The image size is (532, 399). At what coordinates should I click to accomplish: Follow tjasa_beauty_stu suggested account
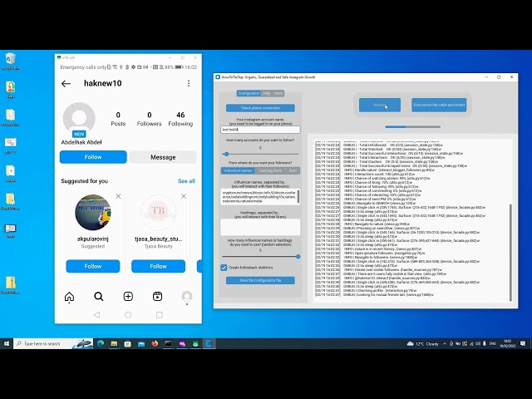tap(159, 266)
